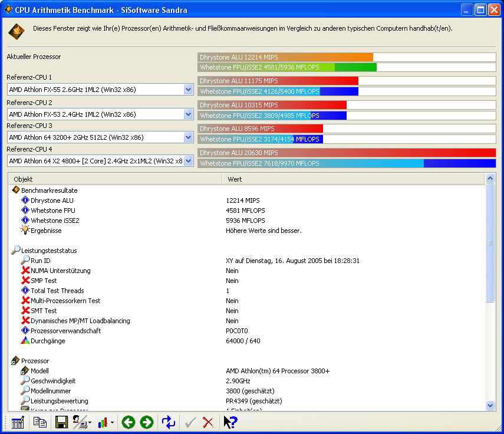Image resolution: width=504 pixels, height=434 pixels.
Task: Click the magnifier icon beside Geschwindigkeit
Action: click(x=25, y=380)
